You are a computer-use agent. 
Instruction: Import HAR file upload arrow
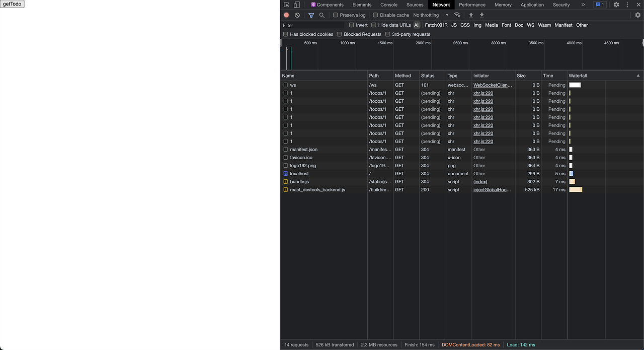click(x=471, y=15)
